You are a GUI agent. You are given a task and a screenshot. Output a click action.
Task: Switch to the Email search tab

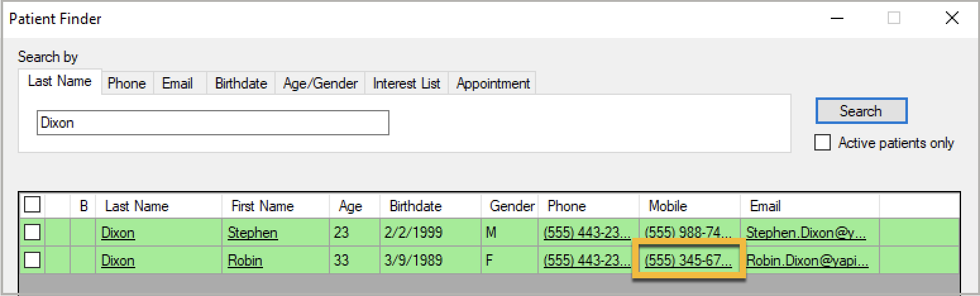click(x=177, y=83)
